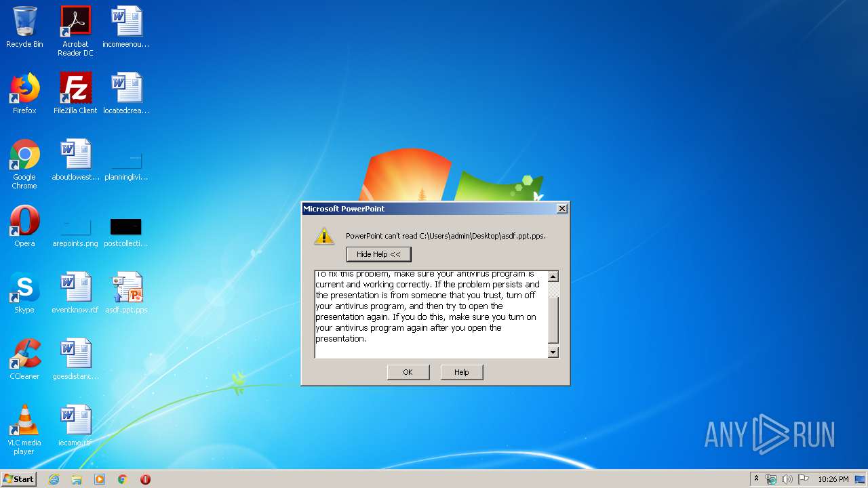Launch Opera browser shortcut
Viewport: 868px width, 488px height.
pos(24,226)
